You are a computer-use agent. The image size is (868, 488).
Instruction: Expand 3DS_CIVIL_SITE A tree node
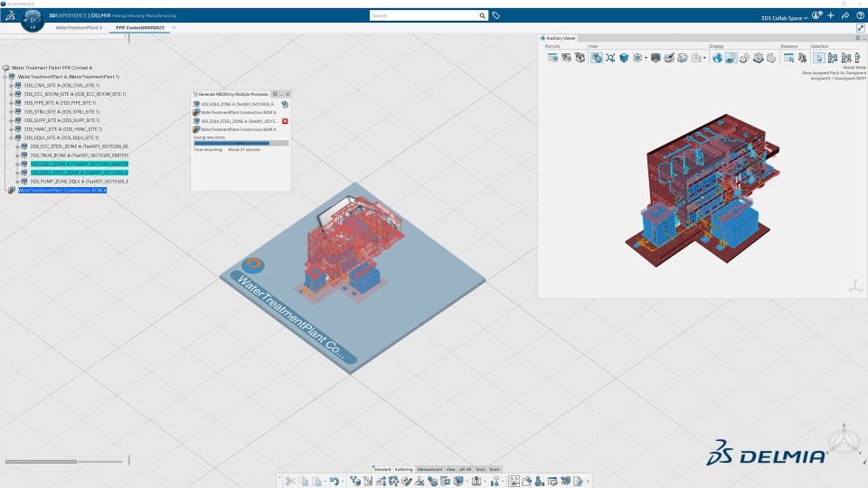click(x=11, y=86)
